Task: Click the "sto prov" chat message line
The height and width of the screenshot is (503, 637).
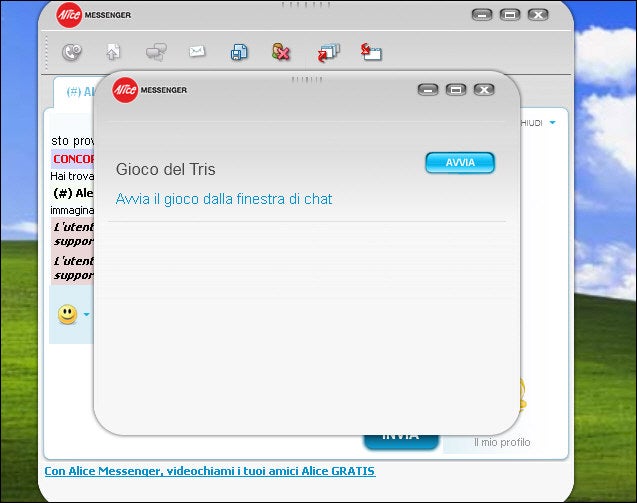Action: coord(73,141)
